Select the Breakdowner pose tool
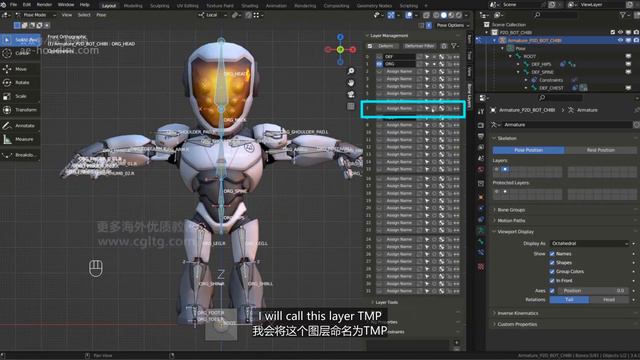 (x=20, y=155)
